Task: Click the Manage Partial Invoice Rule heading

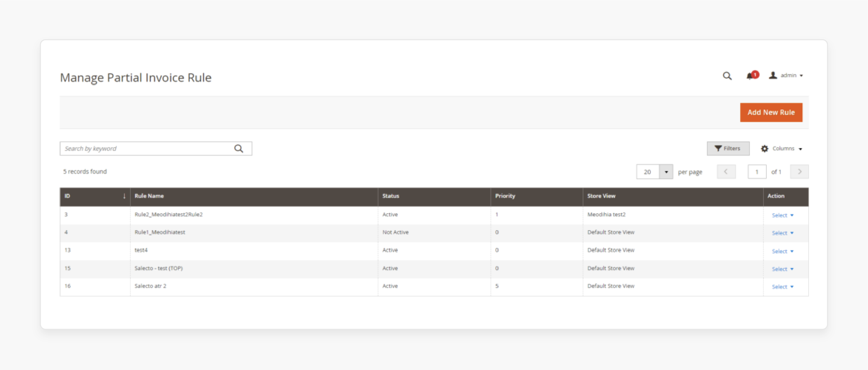Action: tap(136, 78)
